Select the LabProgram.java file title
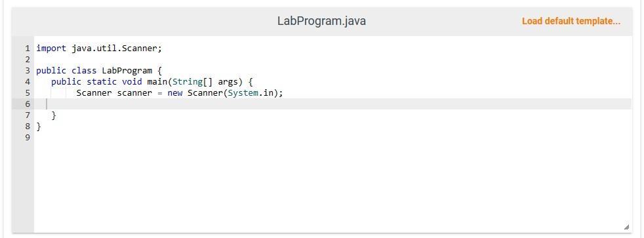This screenshot has height=238, width=644. pos(321,21)
